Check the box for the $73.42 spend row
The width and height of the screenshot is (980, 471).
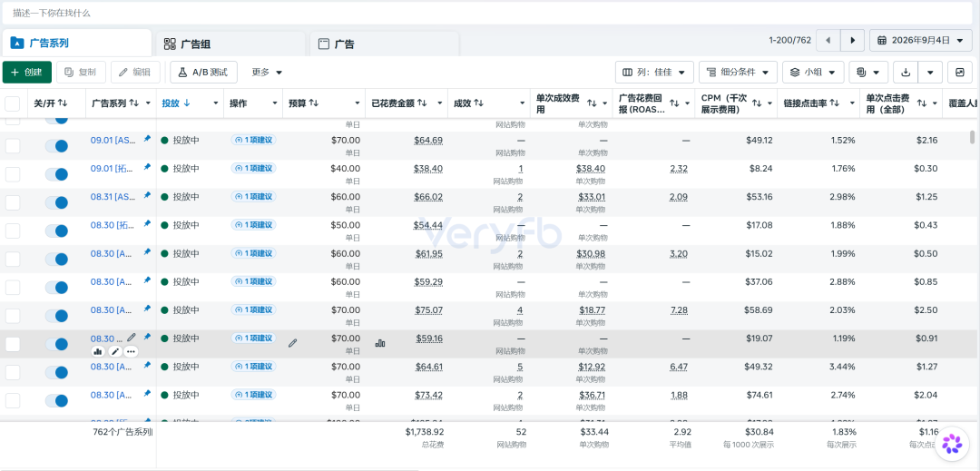click(x=13, y=400)
